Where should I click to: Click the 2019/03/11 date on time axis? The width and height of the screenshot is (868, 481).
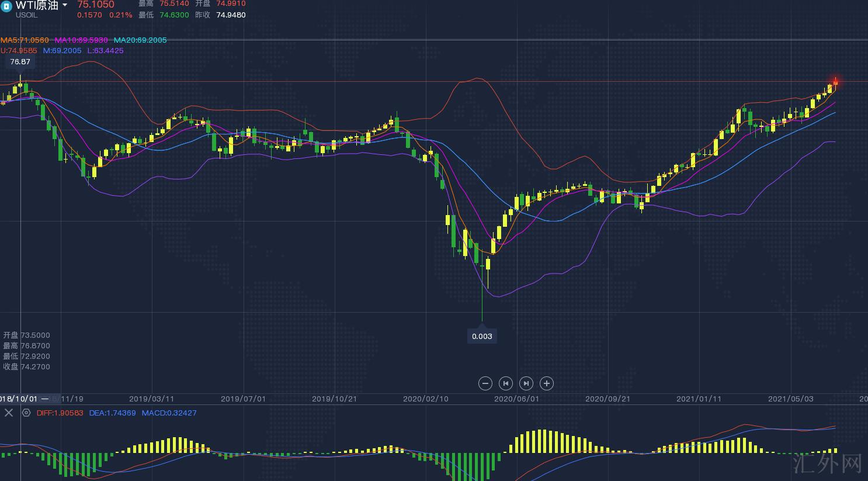[x=151, y=399]
